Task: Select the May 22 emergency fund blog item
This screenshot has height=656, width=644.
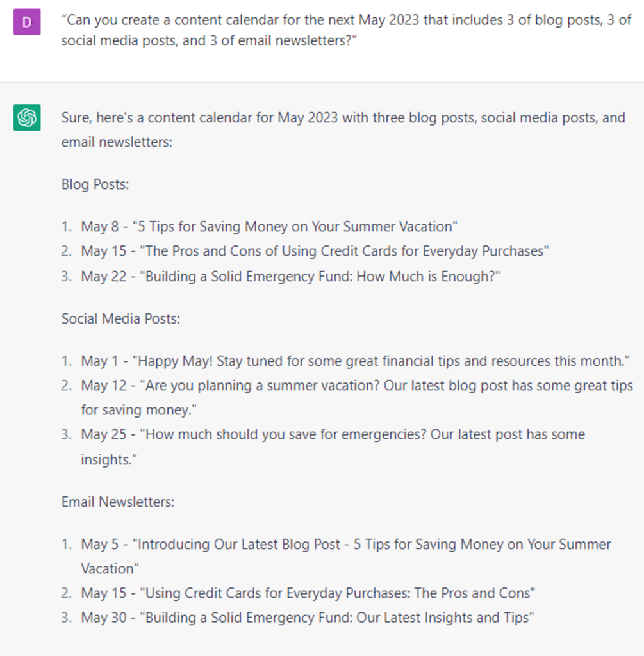Action: 290,276
